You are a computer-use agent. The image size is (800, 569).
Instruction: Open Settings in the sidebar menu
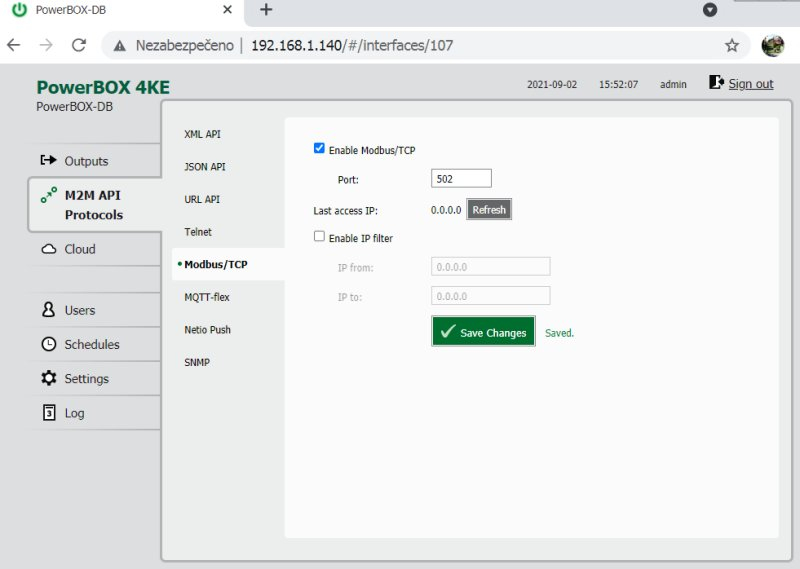pos(87,379)
